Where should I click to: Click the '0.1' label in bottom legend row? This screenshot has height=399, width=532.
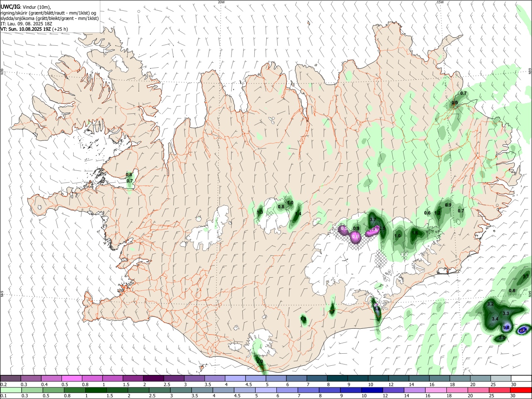click(4, 396)
